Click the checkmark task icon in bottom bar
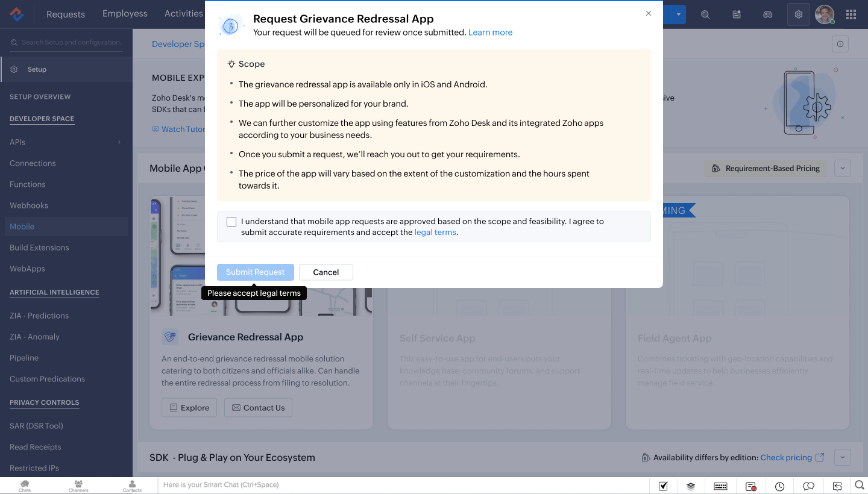Image resolution: width=868 pixels, height=494 pixels. point(663,486)
